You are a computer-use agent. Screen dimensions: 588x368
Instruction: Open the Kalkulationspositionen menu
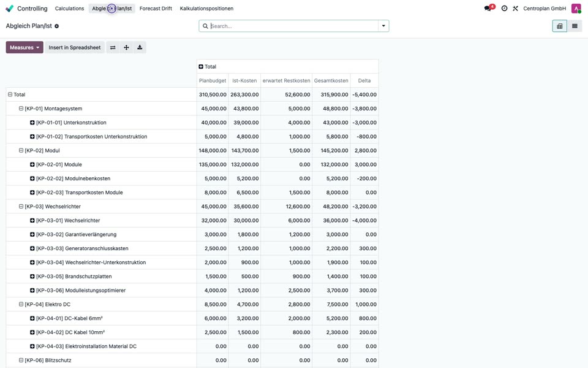click(x=206, y=8)
